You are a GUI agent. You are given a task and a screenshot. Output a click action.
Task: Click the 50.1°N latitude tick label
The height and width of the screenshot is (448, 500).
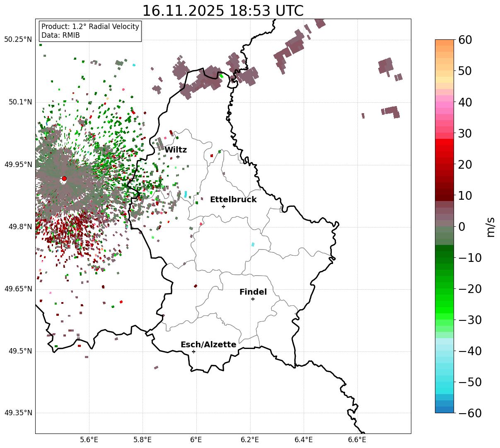pos(20,102)
